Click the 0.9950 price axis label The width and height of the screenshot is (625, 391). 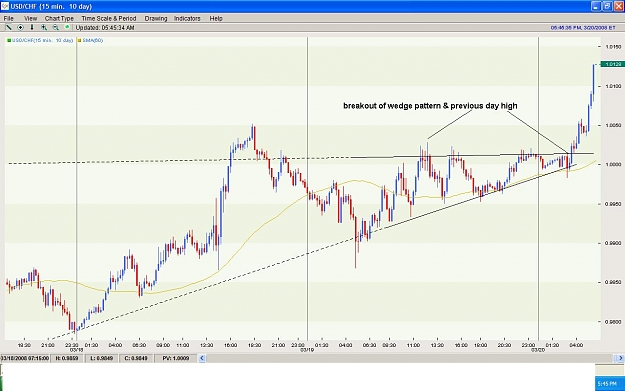click(613, 204)
